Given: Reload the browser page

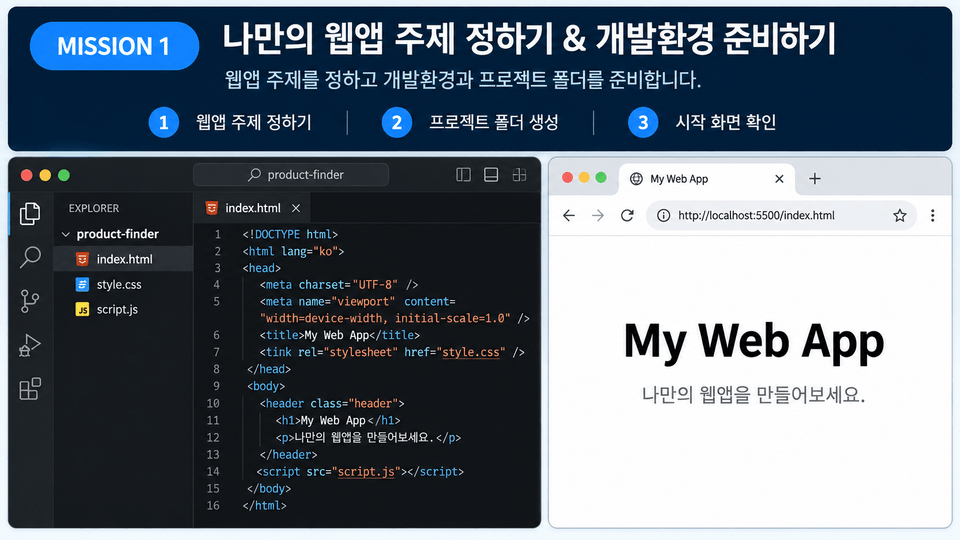Looking at the screenshot, I should [627, 216].
